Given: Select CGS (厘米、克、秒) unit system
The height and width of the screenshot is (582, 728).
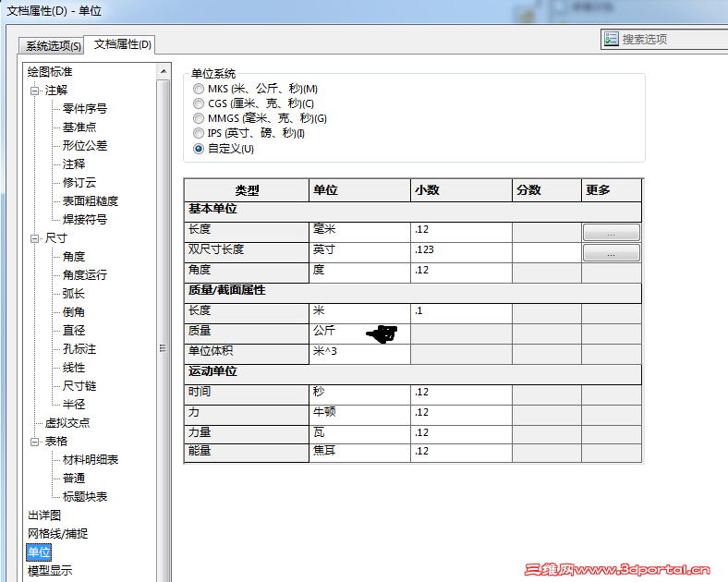Looking at the screenshot, I should (x=199, y=103).
